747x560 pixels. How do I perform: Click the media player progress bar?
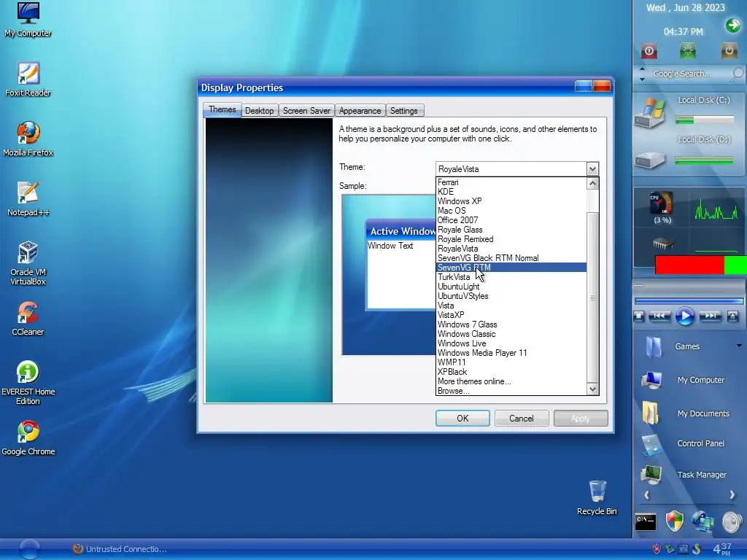point(689,301)
